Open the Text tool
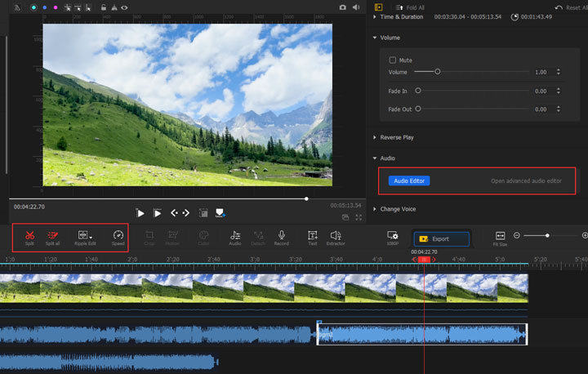The image size is (588, 374). (313, 236)
